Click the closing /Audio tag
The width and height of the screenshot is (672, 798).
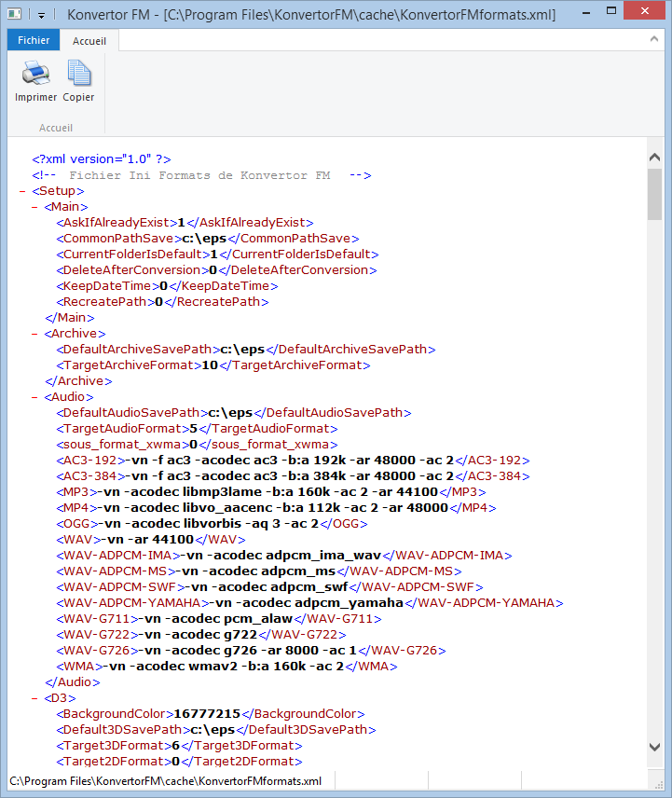point(73,682)
